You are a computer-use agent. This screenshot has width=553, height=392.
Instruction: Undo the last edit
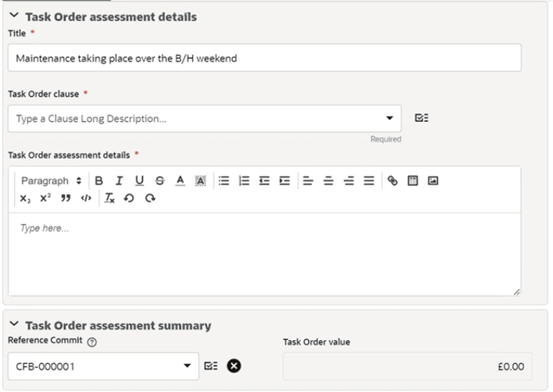coord(129,198)
